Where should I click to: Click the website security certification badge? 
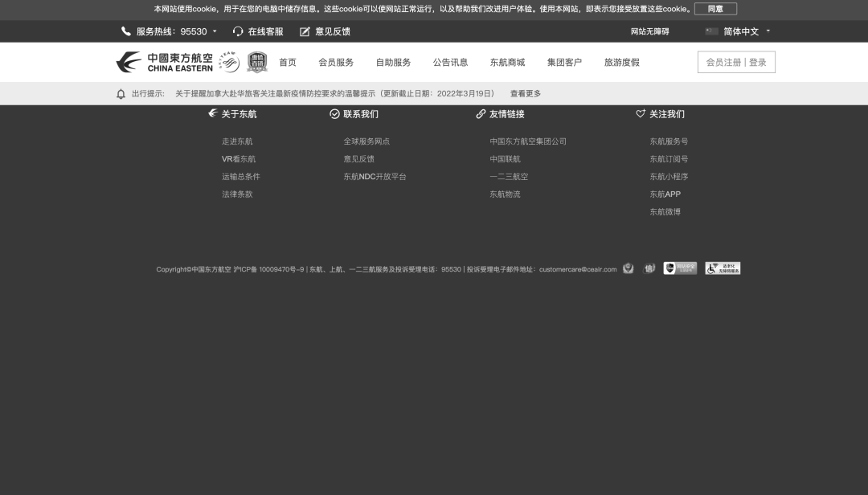click(680, 268)
